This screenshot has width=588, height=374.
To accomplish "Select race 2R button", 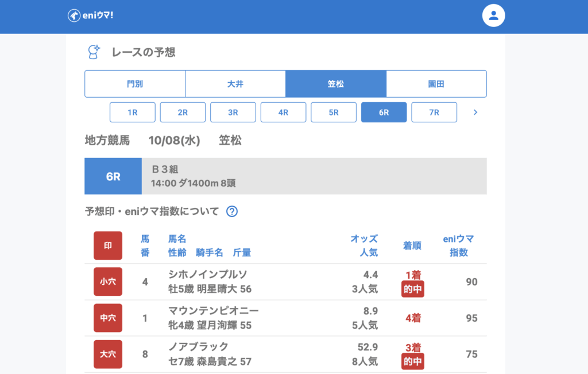I will pos(183,113).
